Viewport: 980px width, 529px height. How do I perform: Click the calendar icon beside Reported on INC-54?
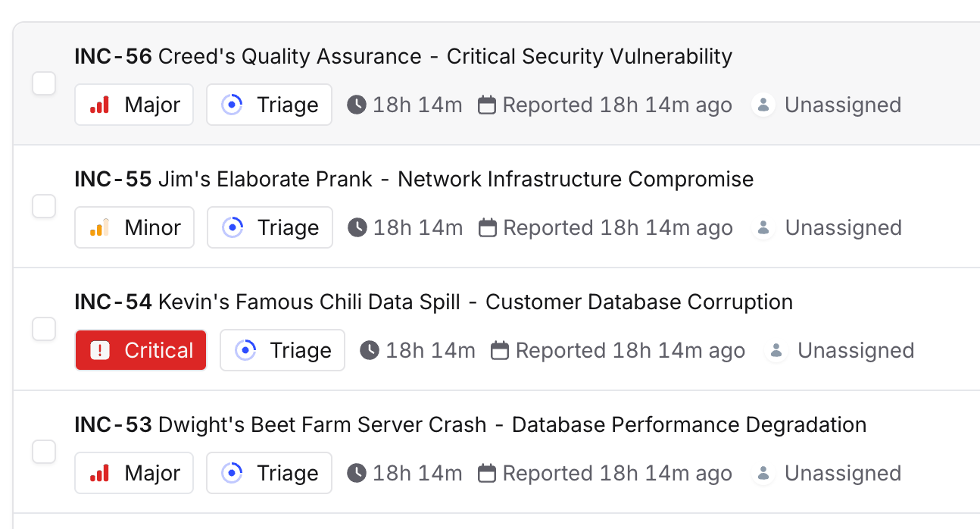[500, 350]
